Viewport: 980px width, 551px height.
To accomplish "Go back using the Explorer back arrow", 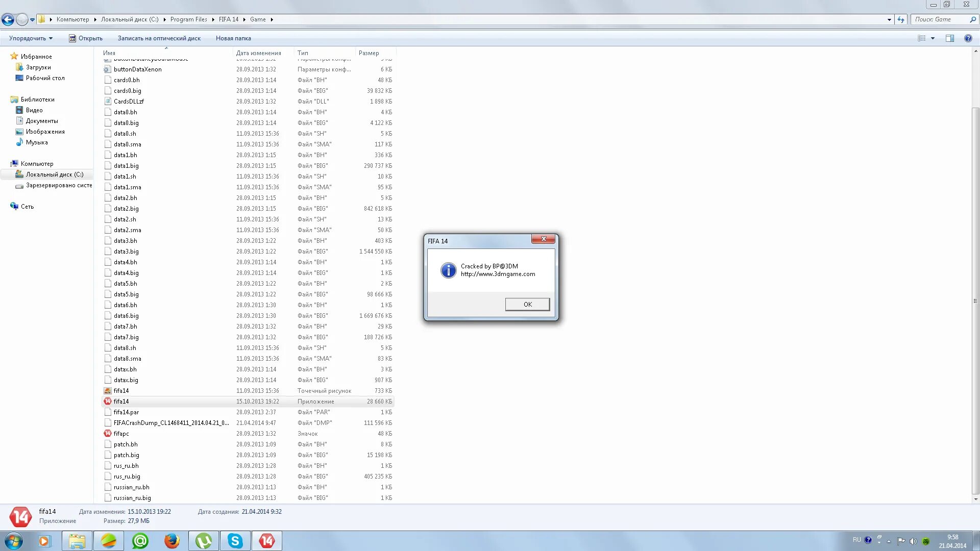I will (8, 19).
